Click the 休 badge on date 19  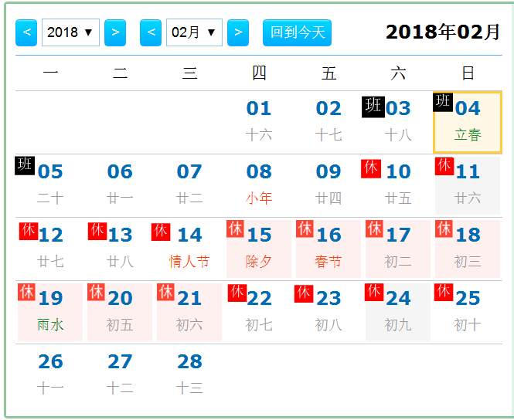(x=26, y=292)
